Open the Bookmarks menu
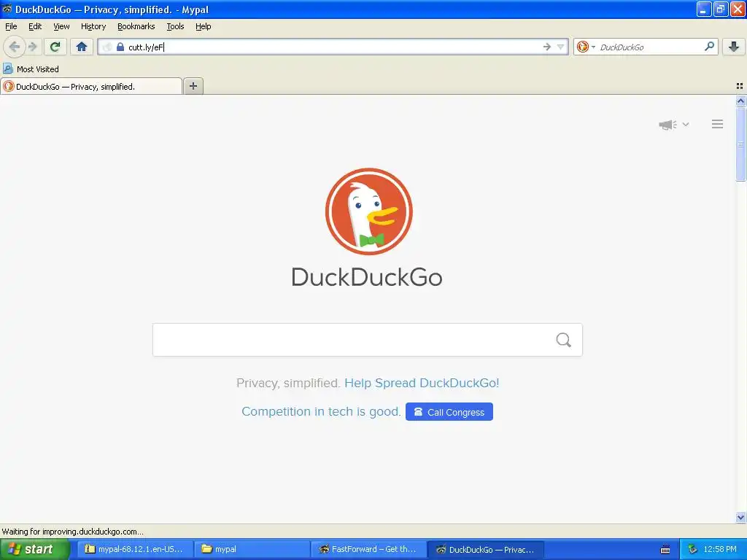This screenshot has height=560, width=747. point(136,26)
